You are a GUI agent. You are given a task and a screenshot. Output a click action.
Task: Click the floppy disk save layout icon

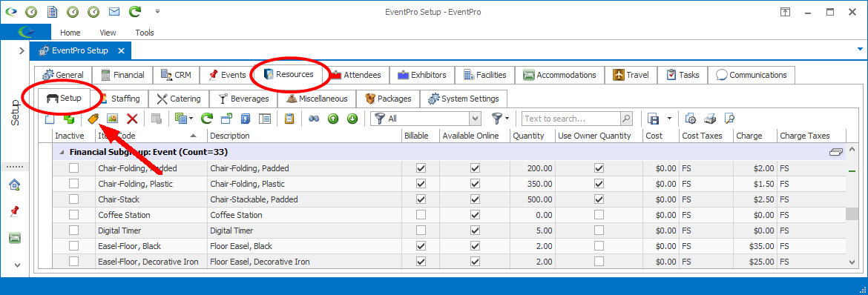click(653, 119)
